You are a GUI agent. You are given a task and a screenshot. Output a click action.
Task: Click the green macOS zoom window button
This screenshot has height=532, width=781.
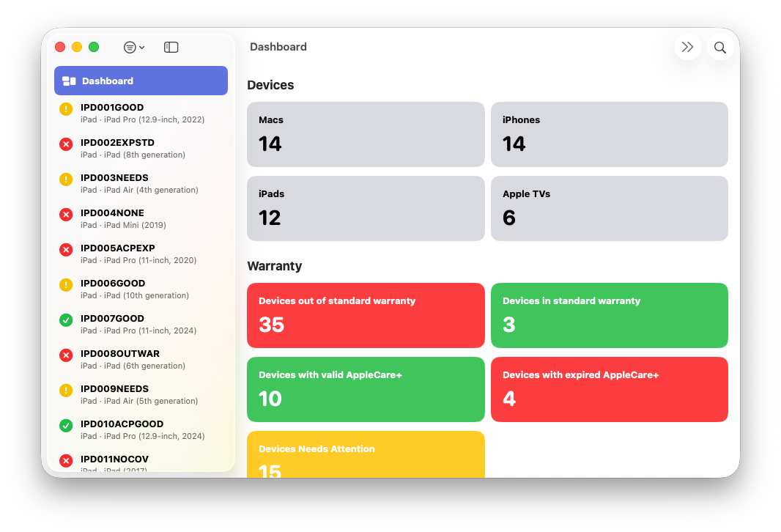[x=94, y=46]
